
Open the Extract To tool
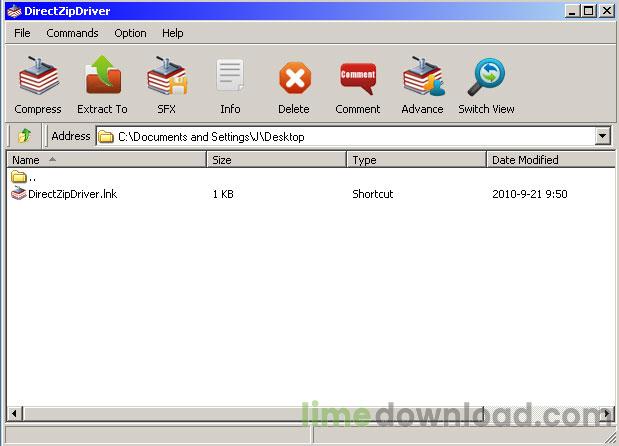(x=103, y=75)
